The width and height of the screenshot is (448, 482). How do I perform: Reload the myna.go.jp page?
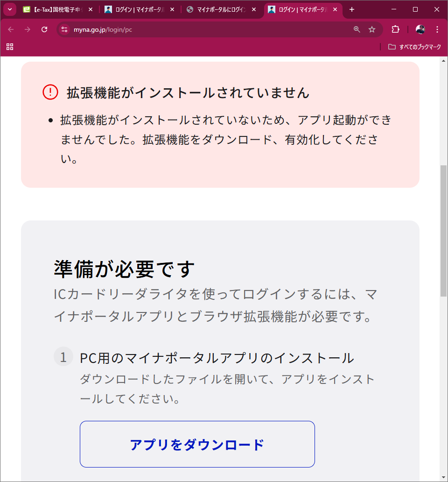tap(44, 29)
